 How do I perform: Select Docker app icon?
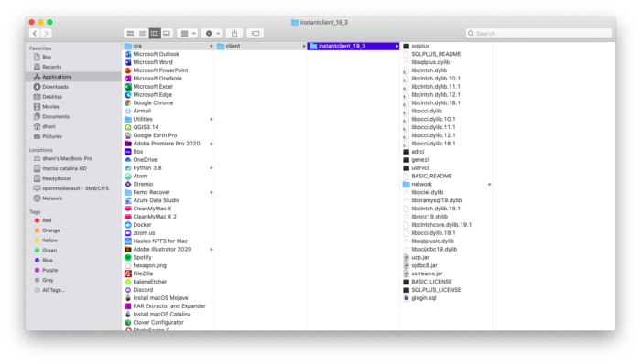tap(128, 225)
